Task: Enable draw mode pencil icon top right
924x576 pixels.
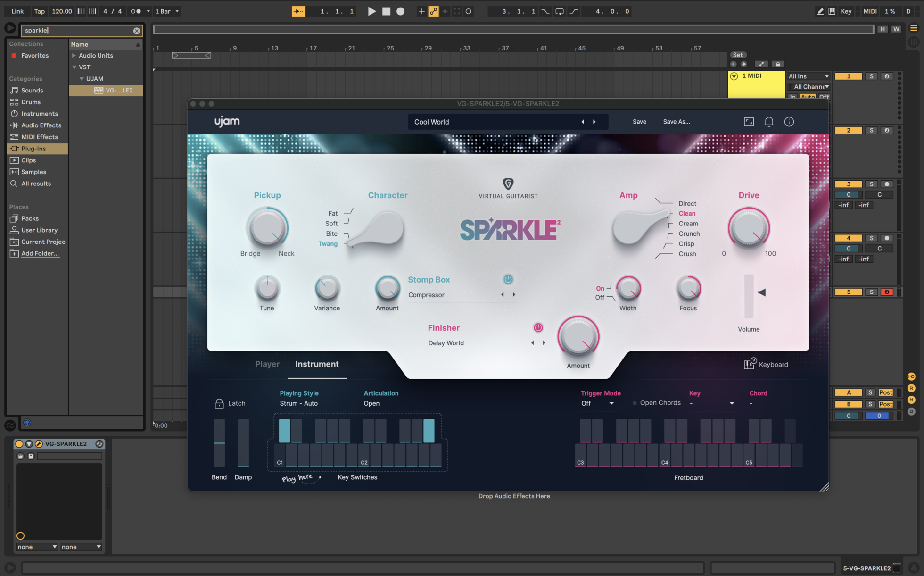Action: coord(819,11)
